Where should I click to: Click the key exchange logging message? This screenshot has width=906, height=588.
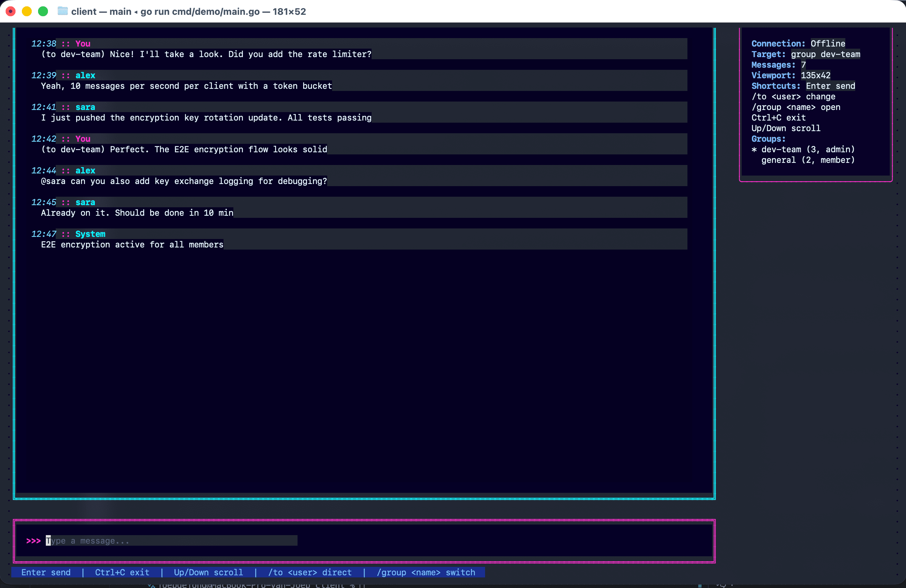click(x=184, y=181)
